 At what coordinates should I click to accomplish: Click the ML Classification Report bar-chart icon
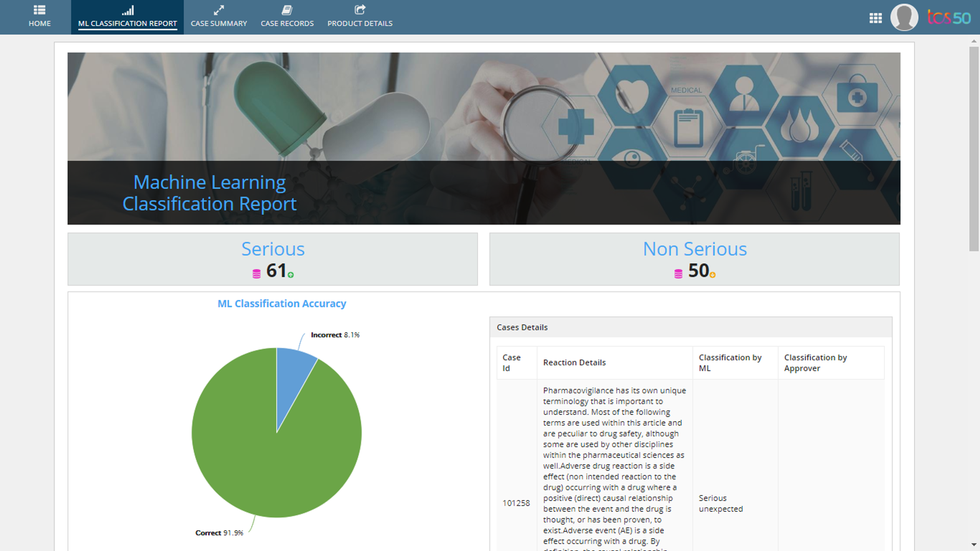(x=127, y=10)
